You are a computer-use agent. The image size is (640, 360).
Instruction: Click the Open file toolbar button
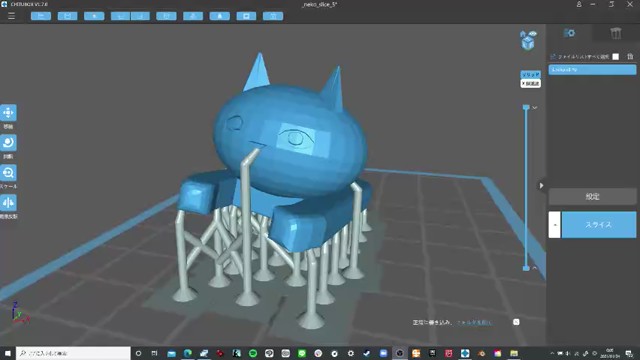41,16
